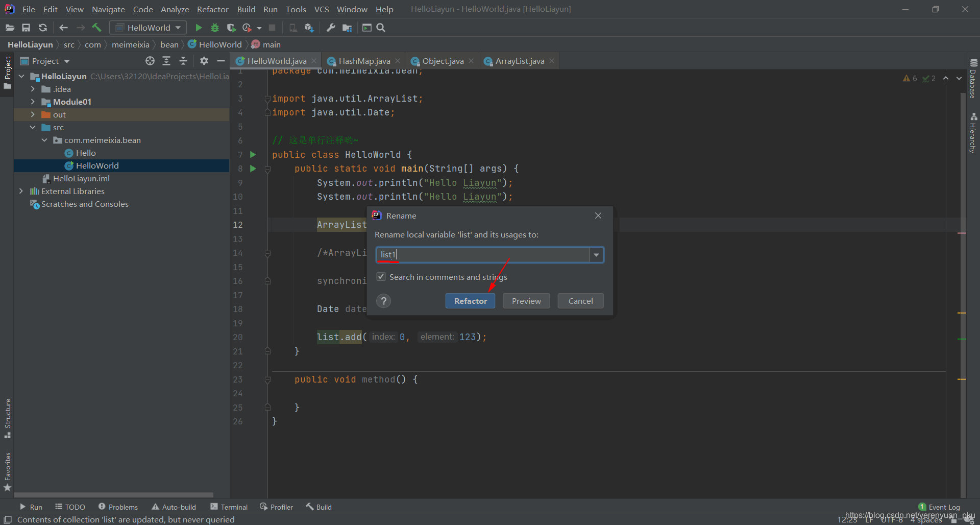Toggle the Database tool window button
Screen dimensions: 980x525
[x=973, y=78]
